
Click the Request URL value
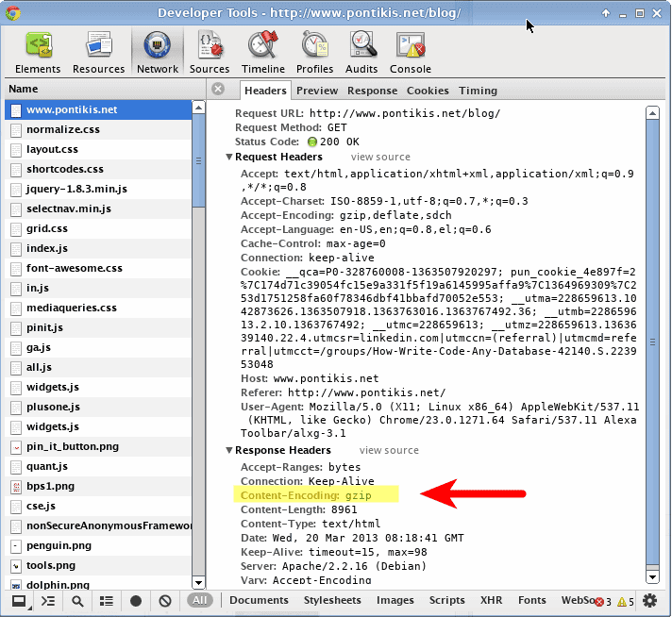(405, 113)
